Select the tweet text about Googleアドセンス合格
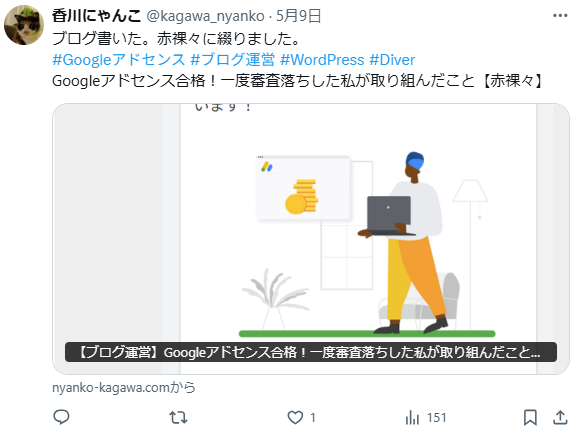The image size is (581, 436). point(298,81)
